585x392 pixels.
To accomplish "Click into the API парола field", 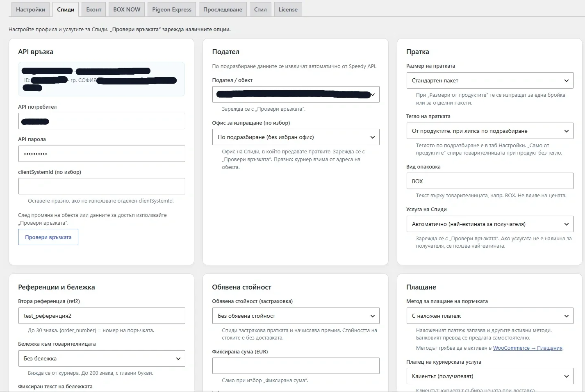I will [x=102, y=154].
